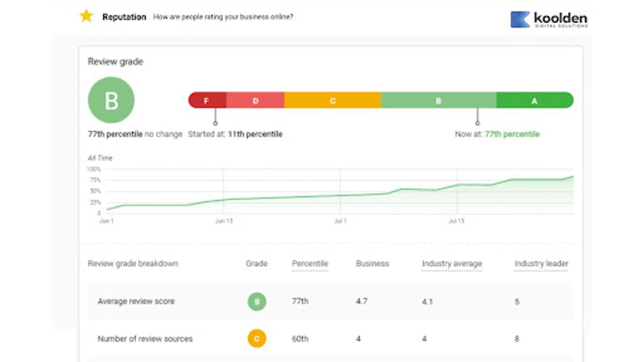
Task: Click the Average review score row
Action: (x=136, y=301)
